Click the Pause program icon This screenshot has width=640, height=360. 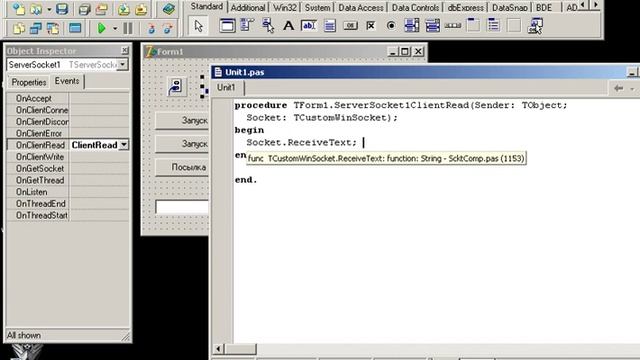pyautogui.click(x=128, y=28)
